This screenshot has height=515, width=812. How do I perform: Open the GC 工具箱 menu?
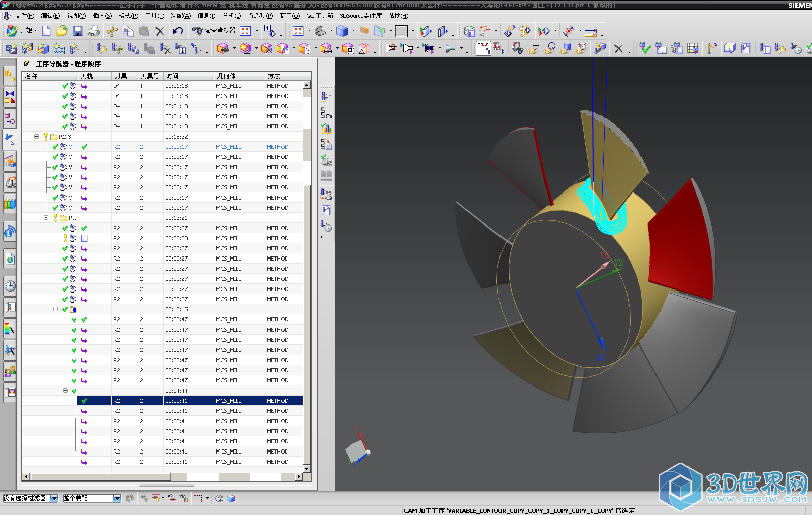tap(320, 16)
